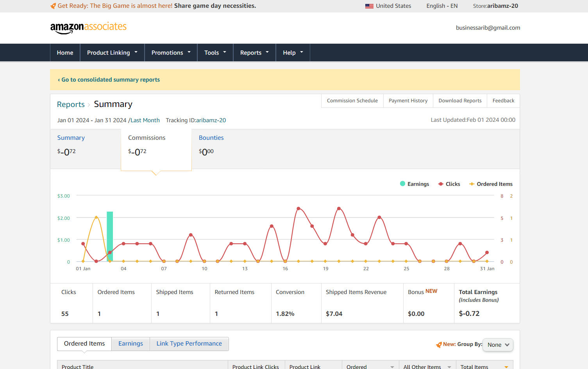The width and height of the screenshot is (588, 369).
Task: Click the Feedback button
Action: click(x=503, y=101)
